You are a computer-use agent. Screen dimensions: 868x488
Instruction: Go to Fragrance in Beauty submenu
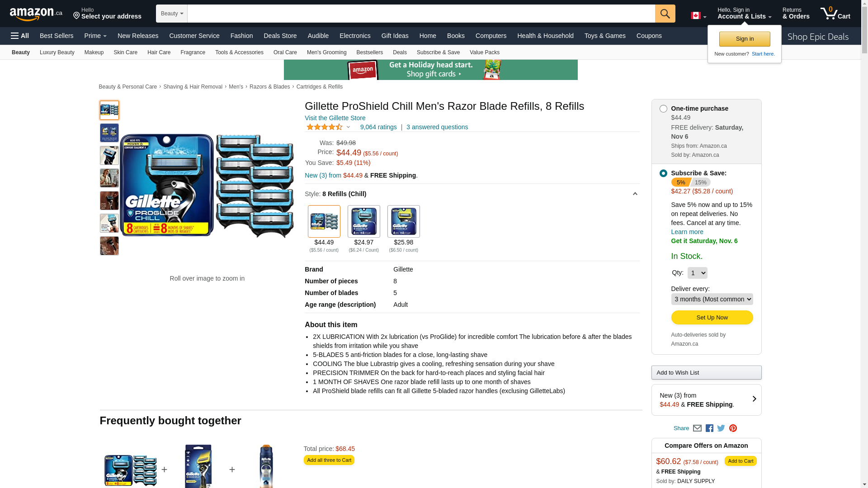point(193,52)
